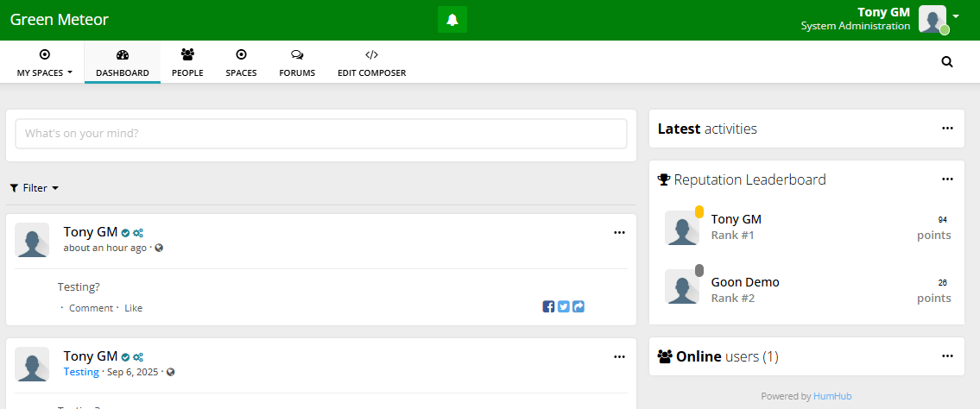Open the Forums navigation icon

297,55
